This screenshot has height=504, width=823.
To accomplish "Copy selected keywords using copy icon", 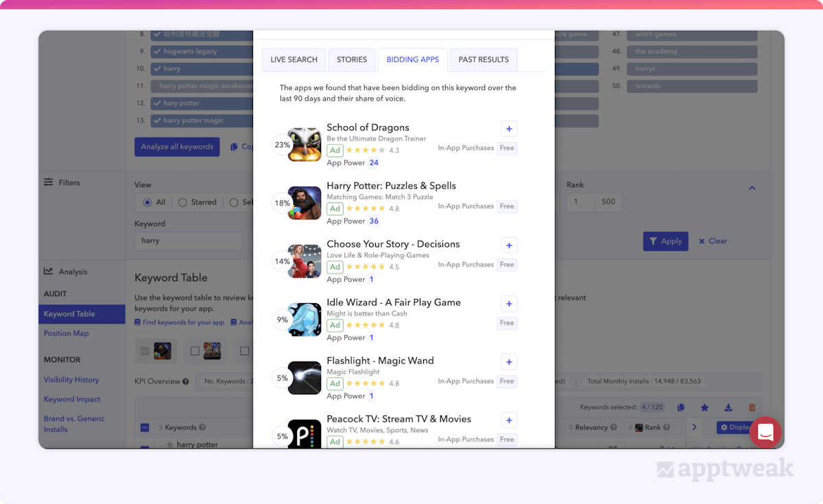I will (x=680, y=407).
